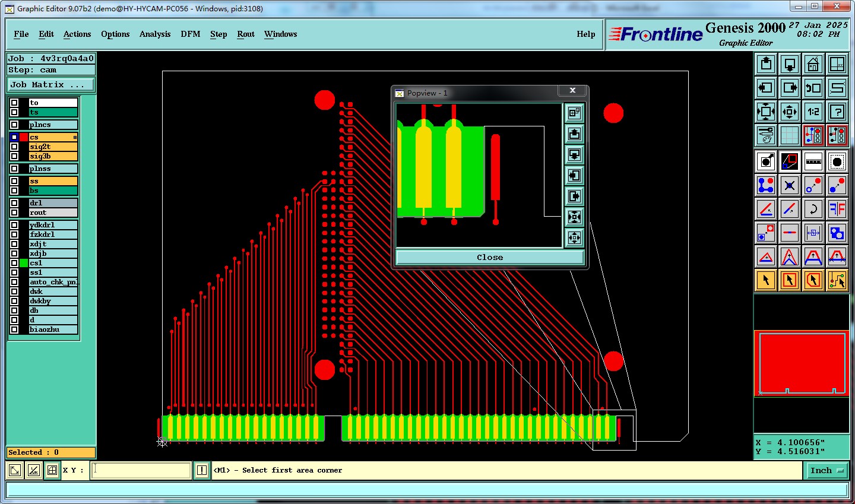
Task: Click red color swatch of cs layer
Action: (x=24, y=137)
